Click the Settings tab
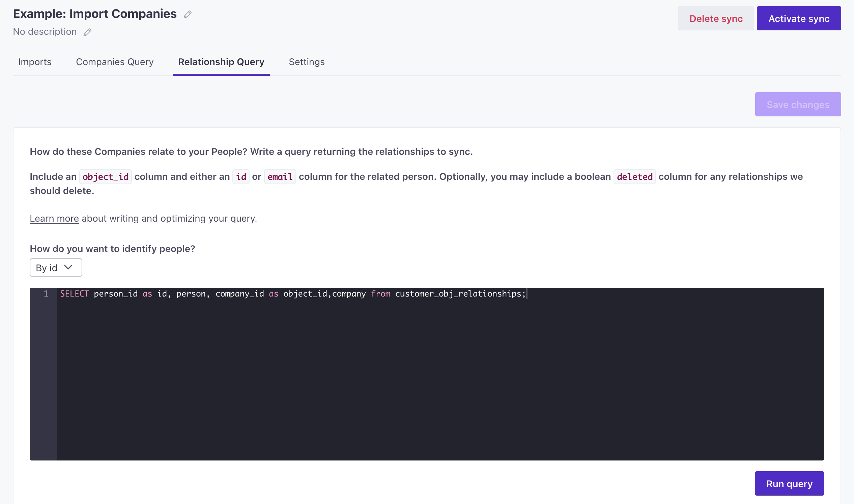This screenshot has height=504, width=854. pos(307,61)
